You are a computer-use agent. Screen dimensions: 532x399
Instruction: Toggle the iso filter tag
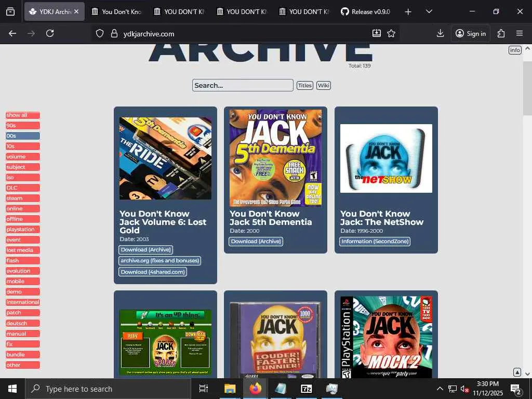pyautogui.click(x=23, y=178)
